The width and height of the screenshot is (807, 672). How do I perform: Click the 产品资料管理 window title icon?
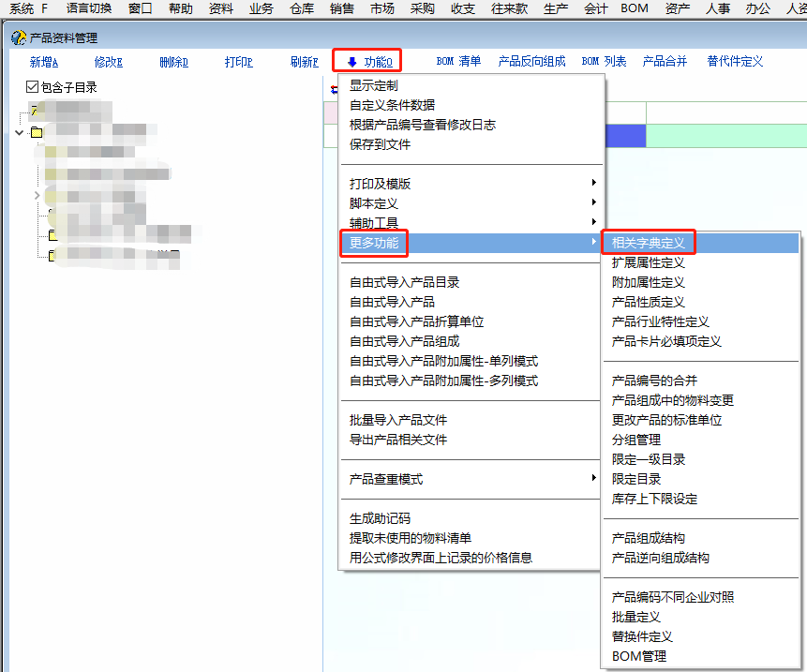pos(18,38)
